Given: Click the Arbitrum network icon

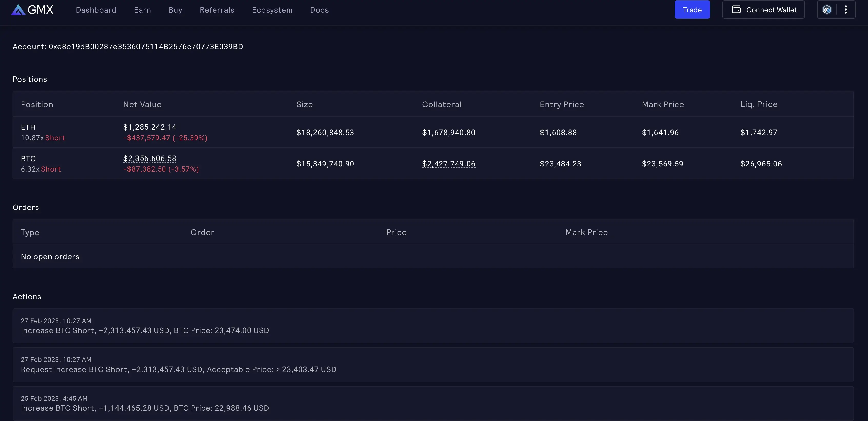Looking at the screenshot, I should [x=826, y=10].
